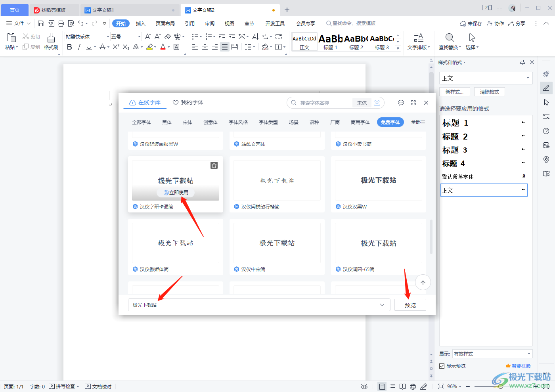Apply the yellow highlight color swatch

(x=149, y=47)
